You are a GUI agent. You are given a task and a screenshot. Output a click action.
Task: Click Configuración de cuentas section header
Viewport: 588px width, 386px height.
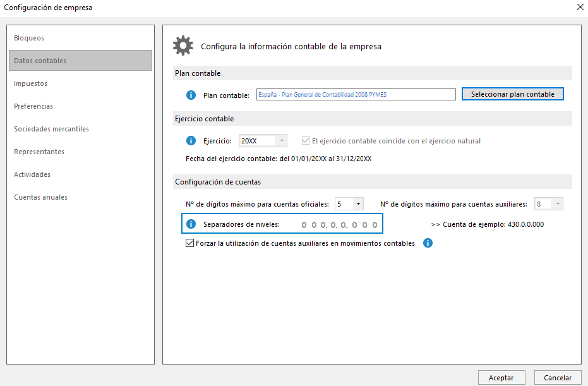pyautogui.click(x=373, y=181)
